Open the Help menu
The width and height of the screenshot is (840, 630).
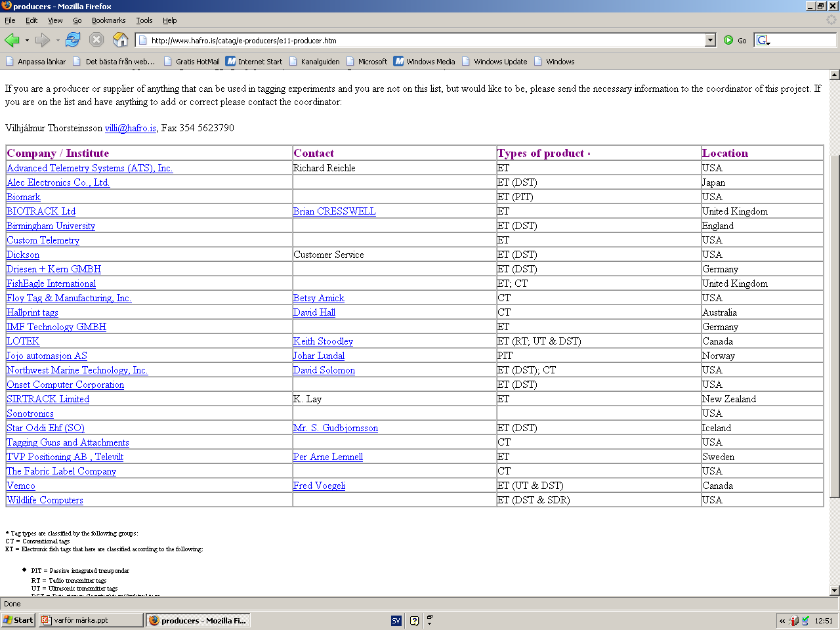170,20
